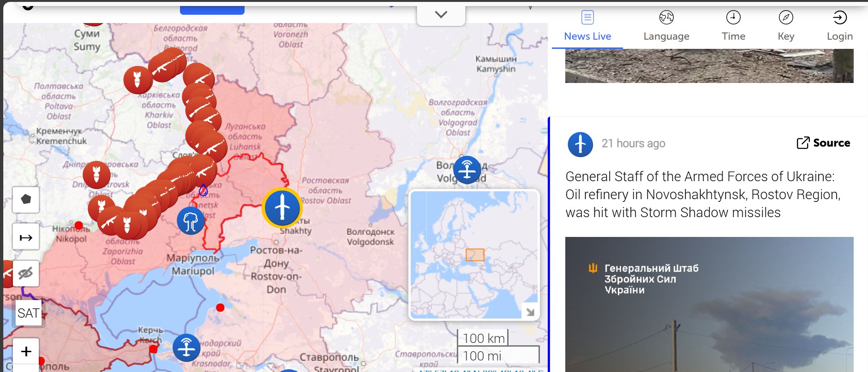Expand the top panel chevron
This screenshot has height=372, width=868.
(x=441, y=15)
